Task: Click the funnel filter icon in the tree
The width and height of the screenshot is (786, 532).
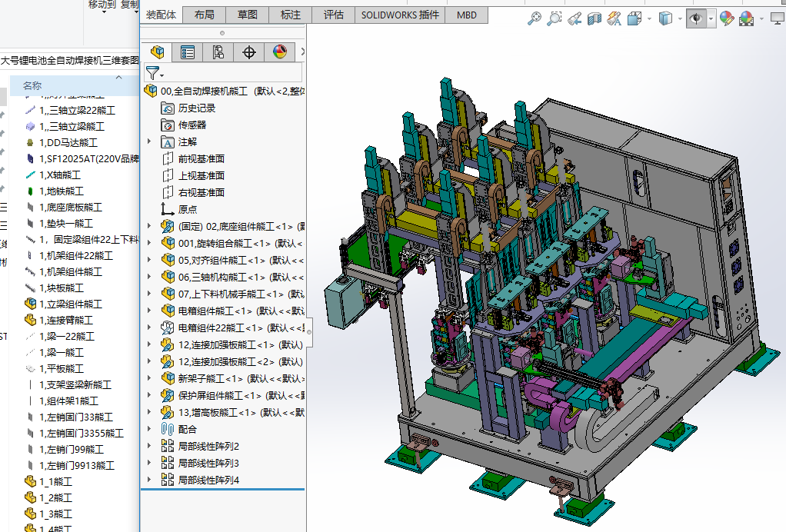Action: 153,73
